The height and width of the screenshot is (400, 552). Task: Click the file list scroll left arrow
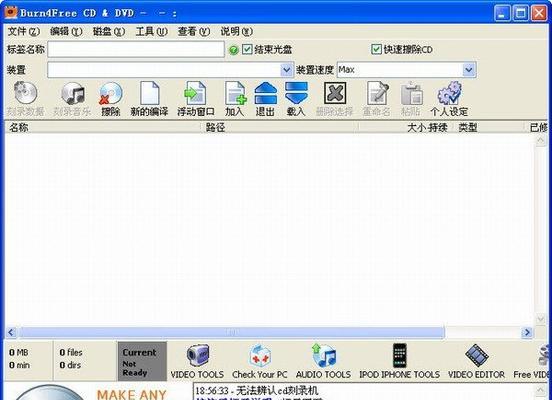[11, 332]
